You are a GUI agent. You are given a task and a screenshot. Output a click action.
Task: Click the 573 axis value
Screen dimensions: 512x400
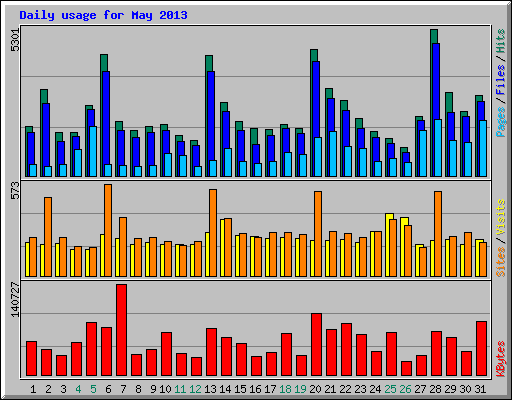pyautogui.click(x=15, y=190)
